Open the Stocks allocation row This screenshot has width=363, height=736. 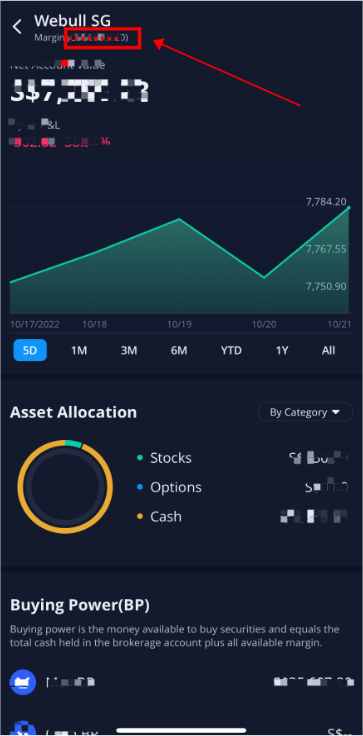[243, 458]
